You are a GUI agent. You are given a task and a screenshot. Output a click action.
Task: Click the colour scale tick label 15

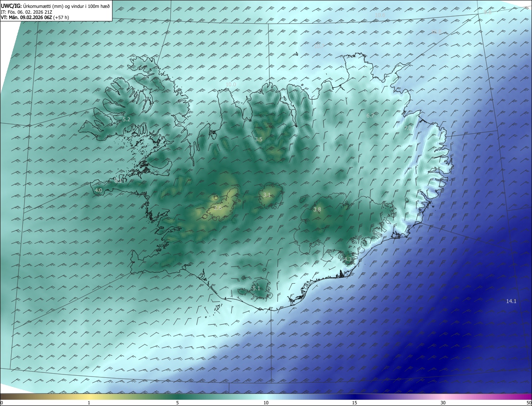[355, 403]
